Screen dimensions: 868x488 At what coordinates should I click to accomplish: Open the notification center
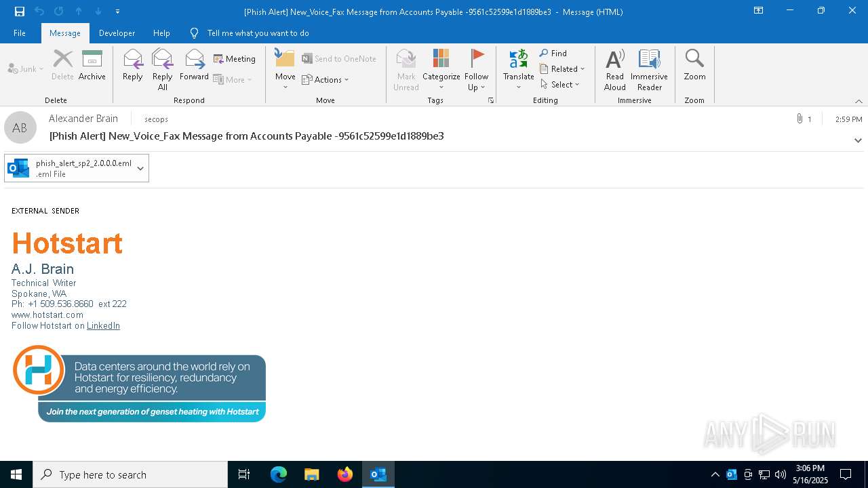846,474
